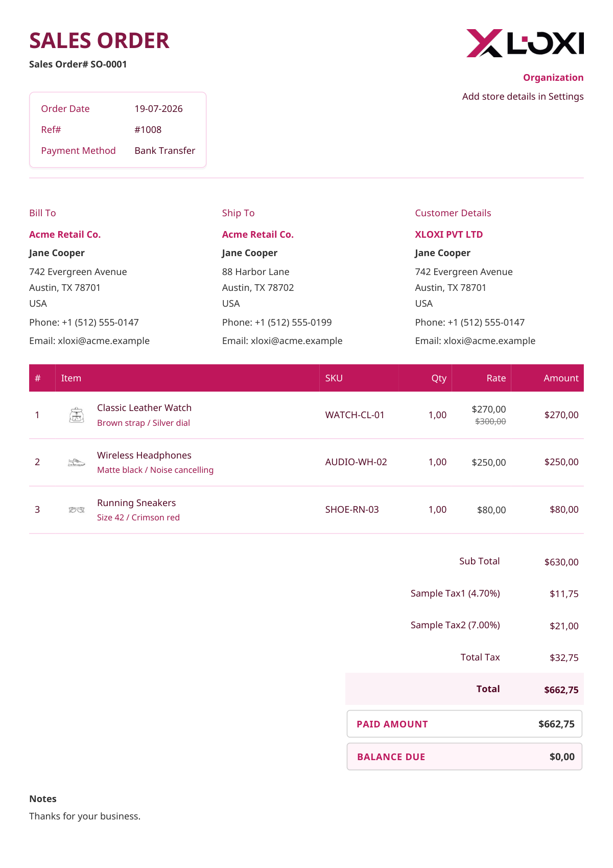Image resolution: width=613 pixels, height=868 pixels.
Task: Click the Total row amount $662,75
Action: 561,690
